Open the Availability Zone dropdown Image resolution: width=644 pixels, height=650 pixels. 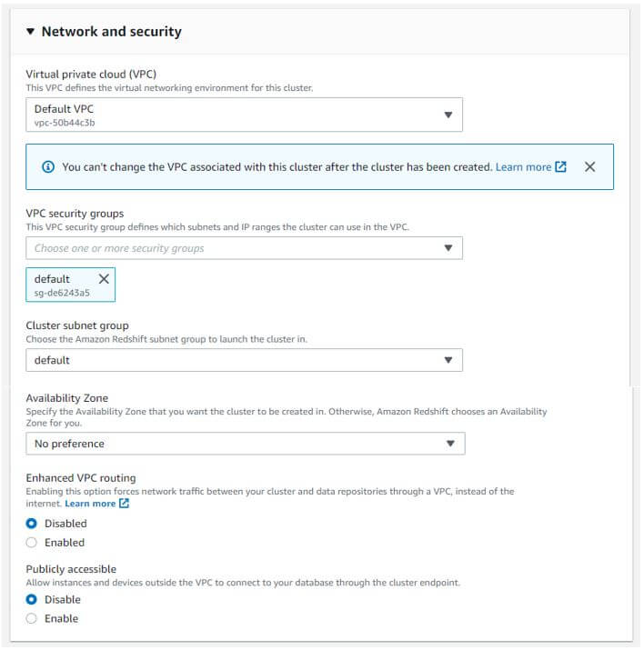245,444
